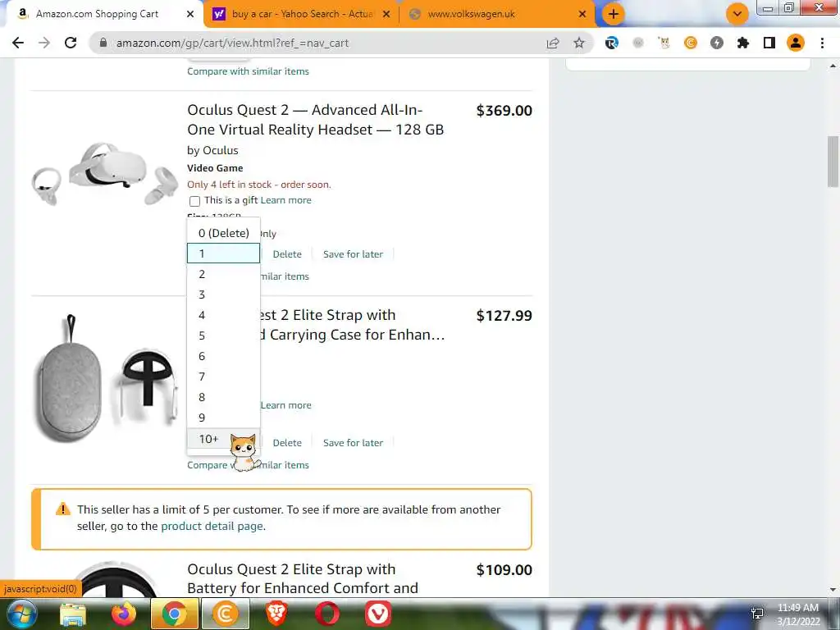Click Save for later on Oculus Quest 2
Viewport: 840px width, 630px height.
pos(353,254)
